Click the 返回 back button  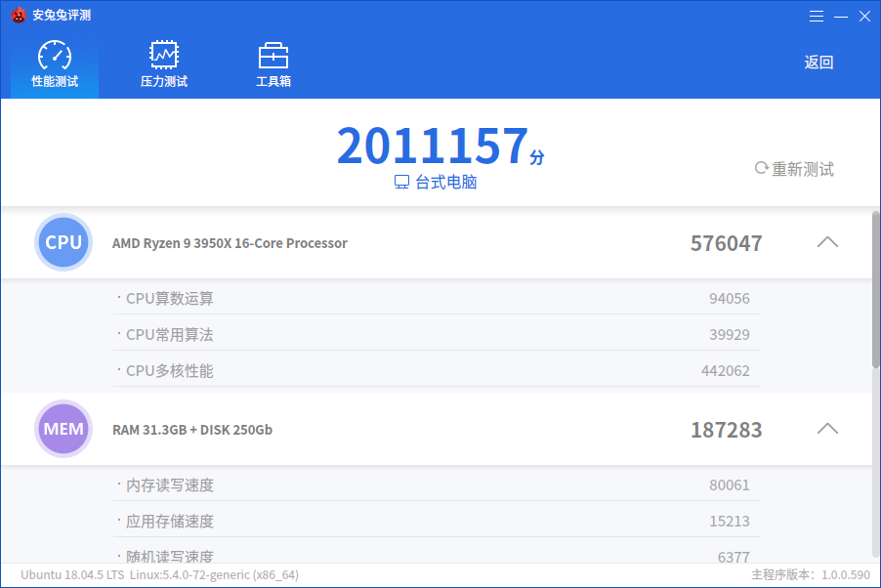click(818, 63)
